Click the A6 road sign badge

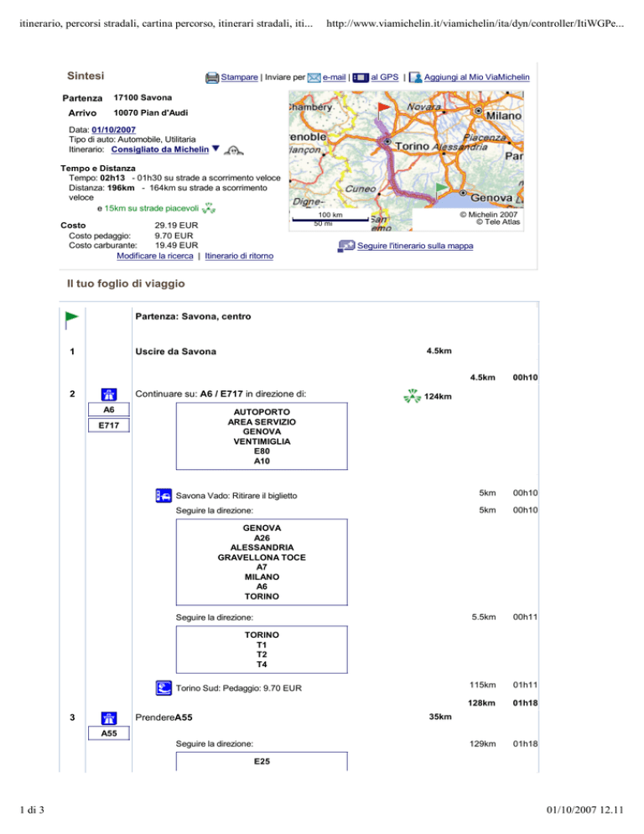[108, 409]
